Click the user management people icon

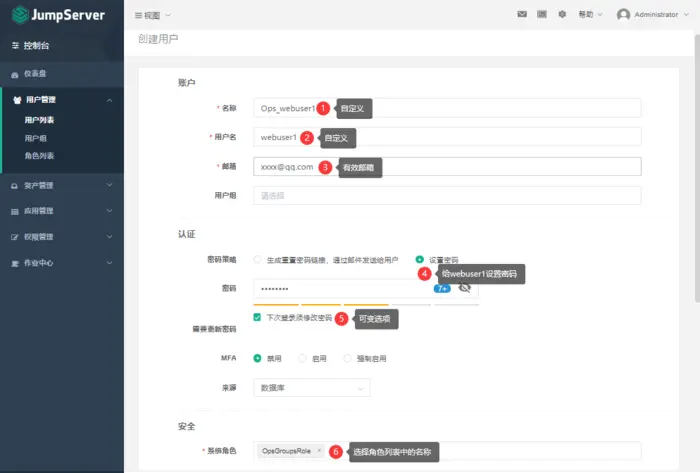pos(17,100)
